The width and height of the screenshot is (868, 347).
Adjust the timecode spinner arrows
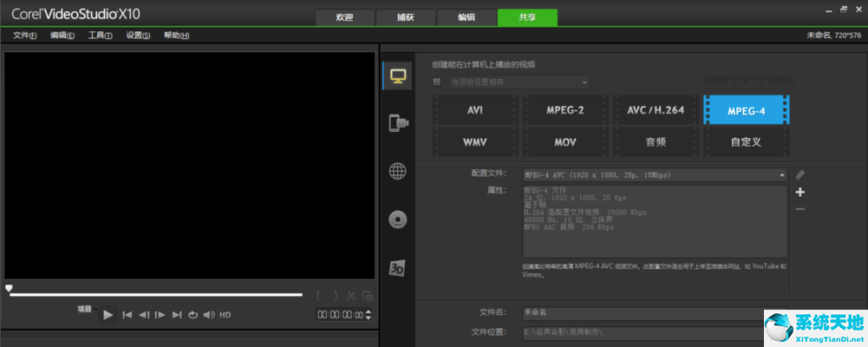(x=369, y=315)
